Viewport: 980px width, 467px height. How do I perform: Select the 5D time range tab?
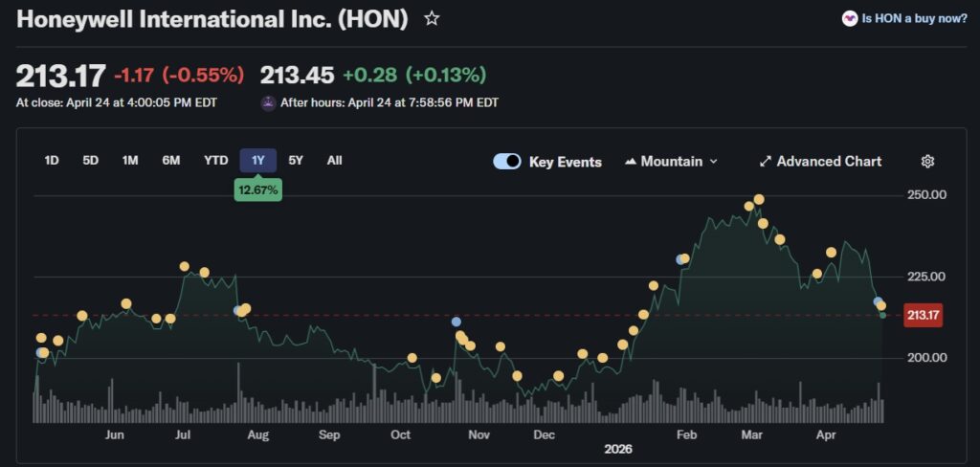90,161
